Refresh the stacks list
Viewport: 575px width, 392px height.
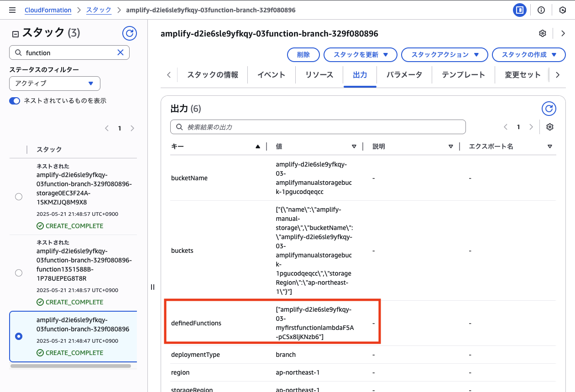130,33
